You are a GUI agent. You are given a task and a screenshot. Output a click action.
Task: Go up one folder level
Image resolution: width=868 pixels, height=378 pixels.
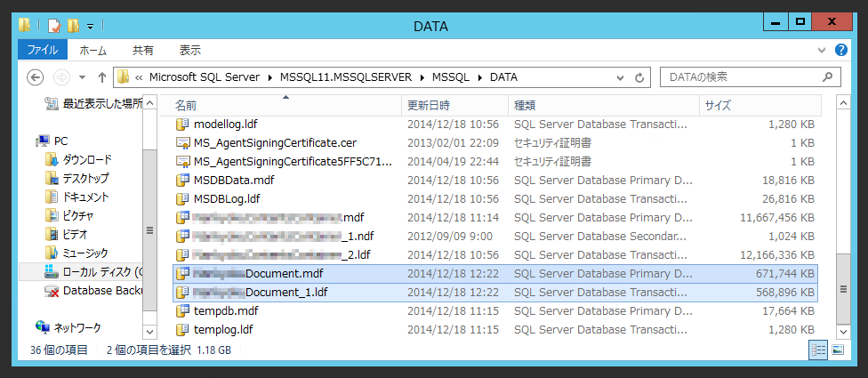pyautogui.click(x=102, y=77)
